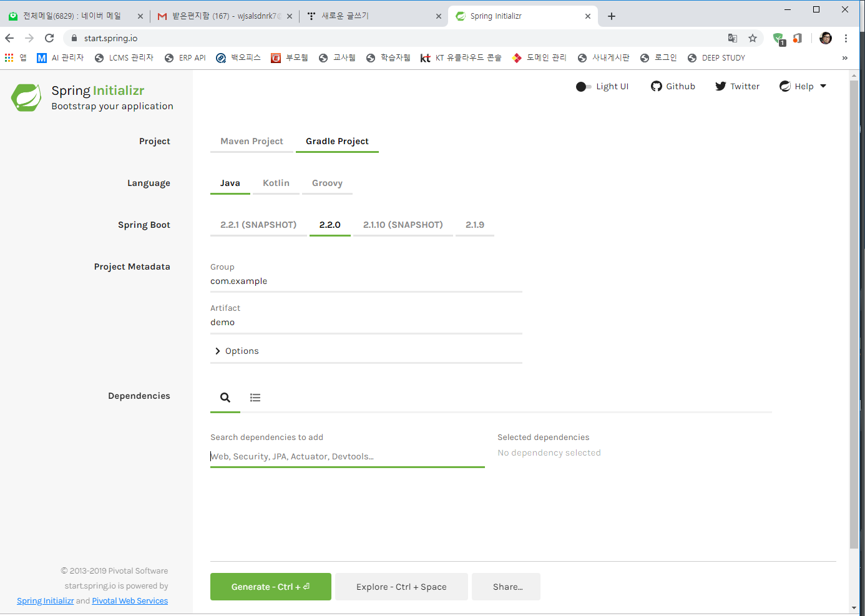Open the 교사웹 bookmark

click(337, 58)
